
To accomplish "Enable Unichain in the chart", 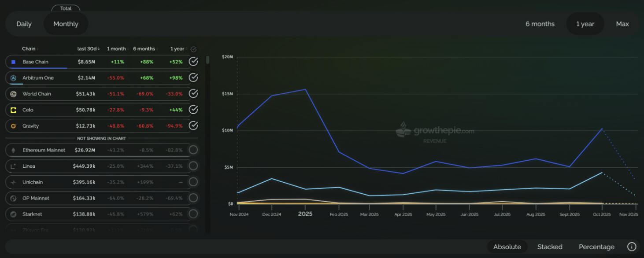I will (193, 182).
